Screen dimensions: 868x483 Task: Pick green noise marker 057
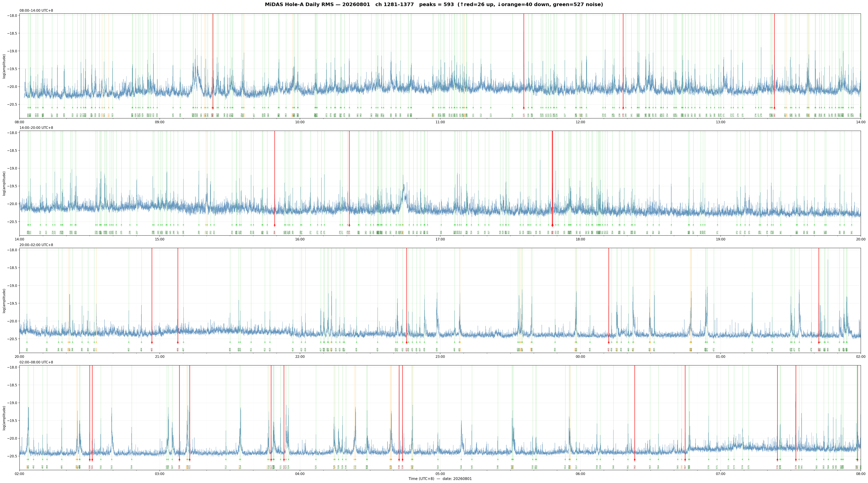254,108
